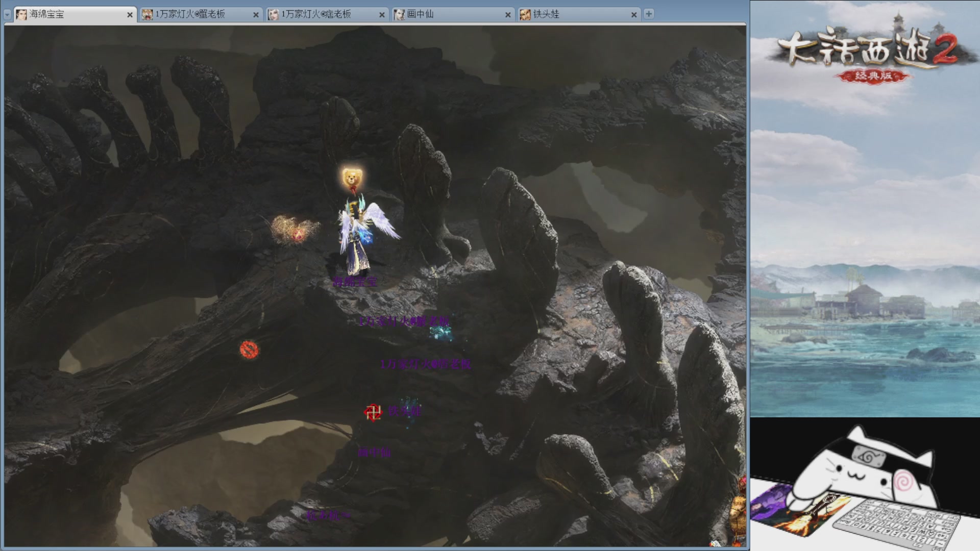Switch to the 1万家灯火@蟹老板 tab
The width and height of the screenshot is (980, 551).
(201, 14)
